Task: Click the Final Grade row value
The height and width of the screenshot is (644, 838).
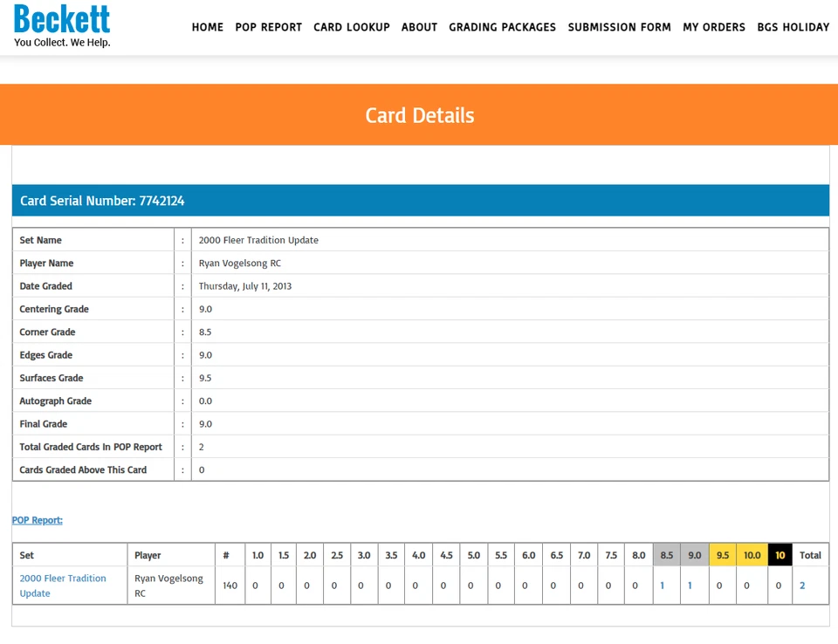Action: coord(205,424)
